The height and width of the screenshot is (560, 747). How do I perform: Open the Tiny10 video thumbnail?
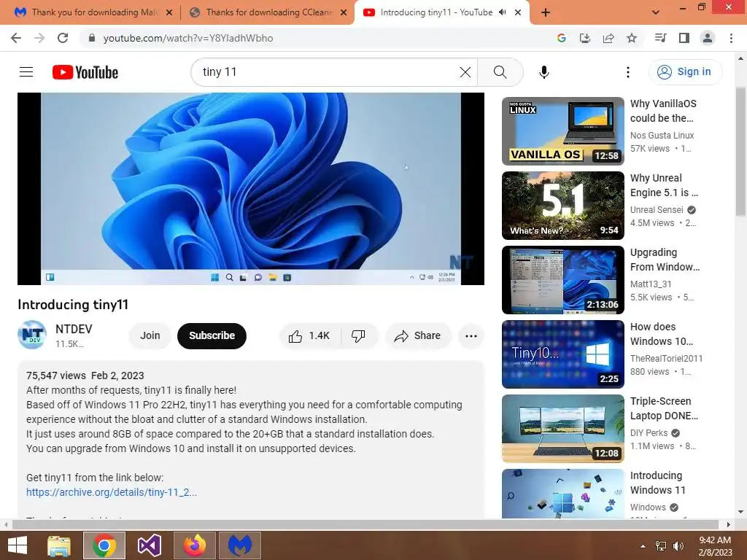click(x=562, y=354)
